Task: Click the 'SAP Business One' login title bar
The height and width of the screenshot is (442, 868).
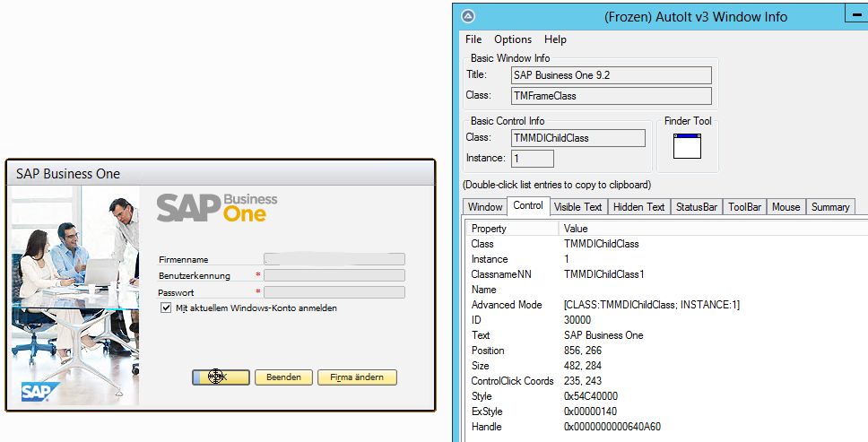Action: tap(221, 174)
